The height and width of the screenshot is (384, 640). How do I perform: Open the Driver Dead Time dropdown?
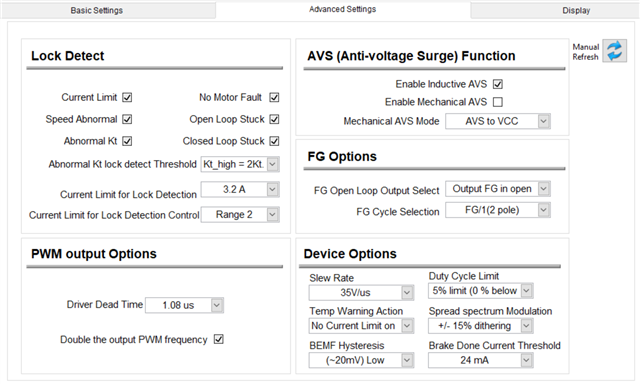click(x=184, y=305)
